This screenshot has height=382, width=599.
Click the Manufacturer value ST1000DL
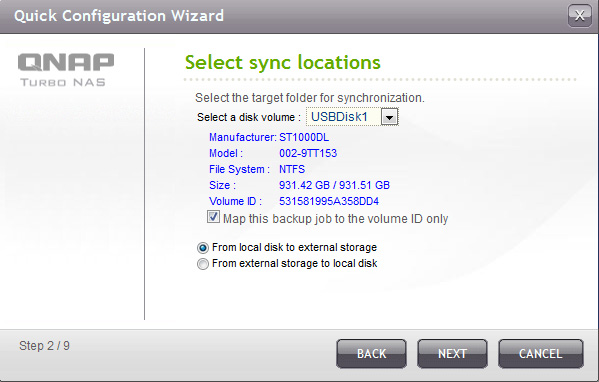coord(304,138)
